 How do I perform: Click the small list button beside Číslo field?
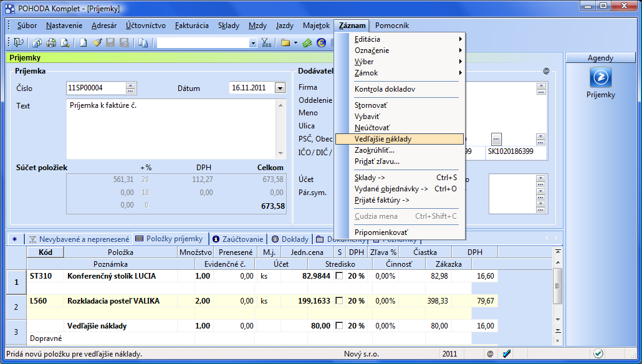(131, 88)
